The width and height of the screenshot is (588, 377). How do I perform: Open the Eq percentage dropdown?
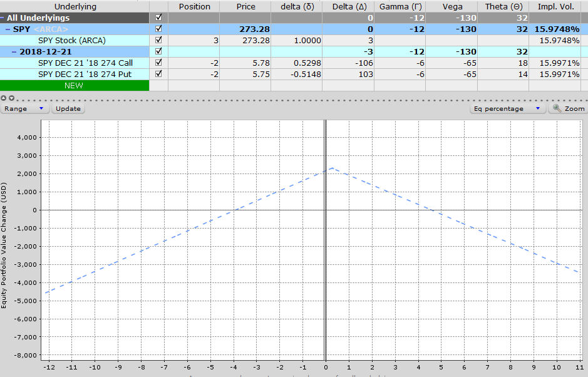click(507, 108)
